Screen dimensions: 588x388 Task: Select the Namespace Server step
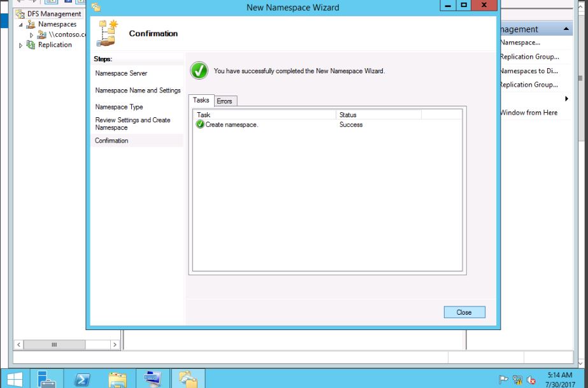tap(121, 73)
